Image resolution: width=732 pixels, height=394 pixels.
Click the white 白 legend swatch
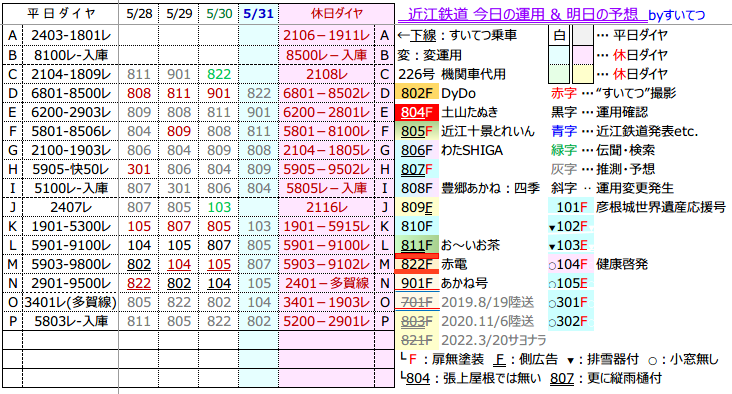point(559,35)
